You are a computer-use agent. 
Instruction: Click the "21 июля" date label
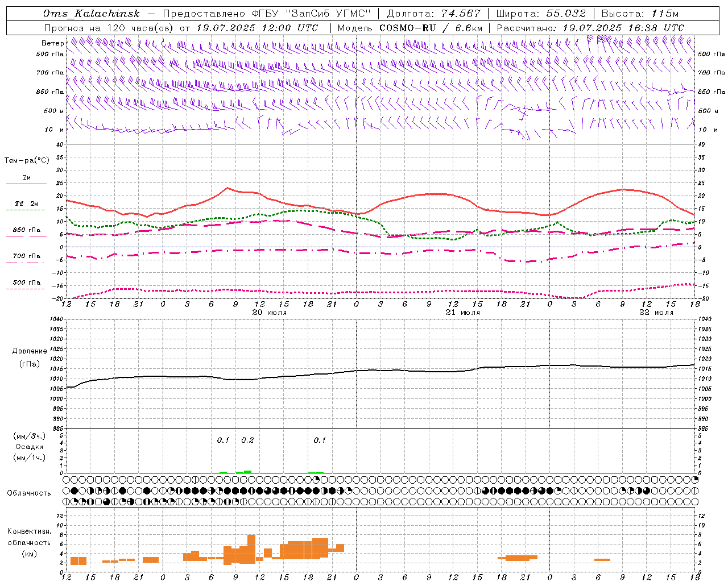[x=462, y=313]
